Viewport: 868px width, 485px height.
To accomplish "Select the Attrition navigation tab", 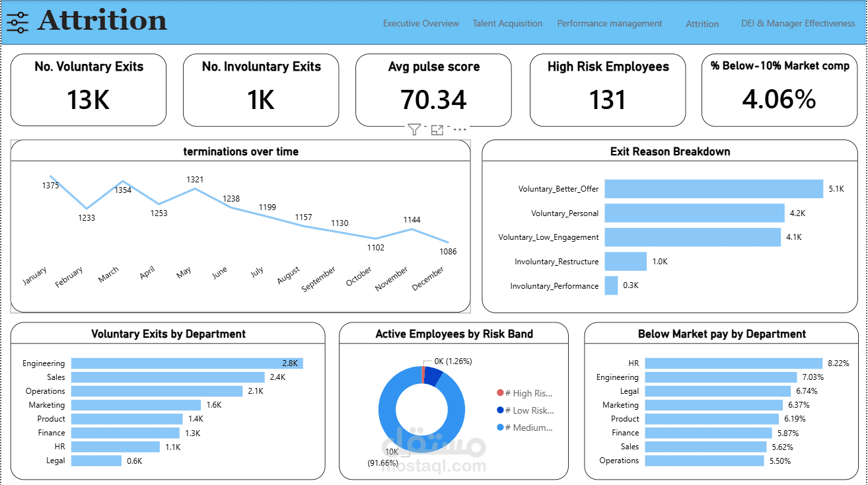I will point(702,24).
